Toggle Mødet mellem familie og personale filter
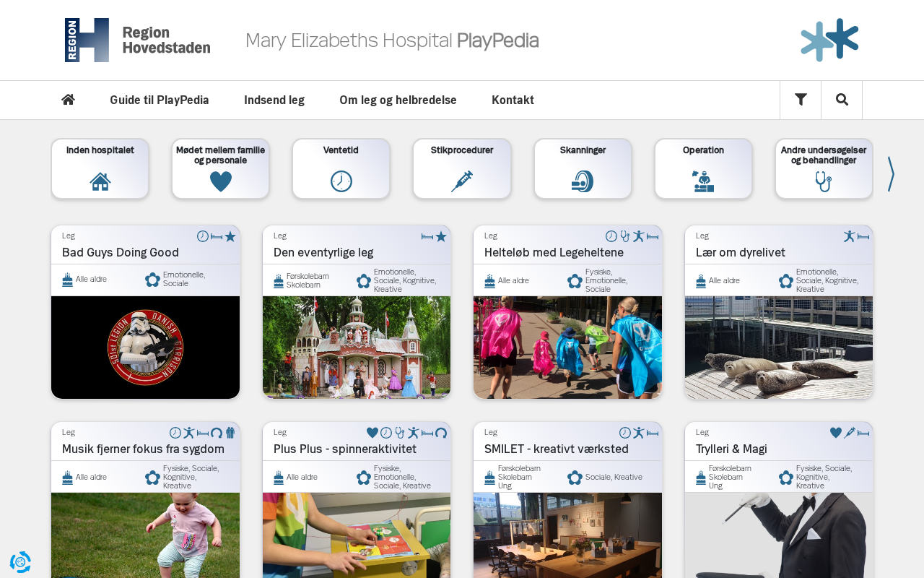The image size is (924, 578). 220,168
